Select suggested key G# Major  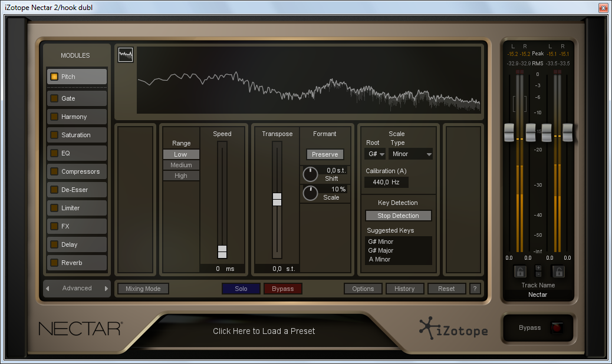coord(380,250)
